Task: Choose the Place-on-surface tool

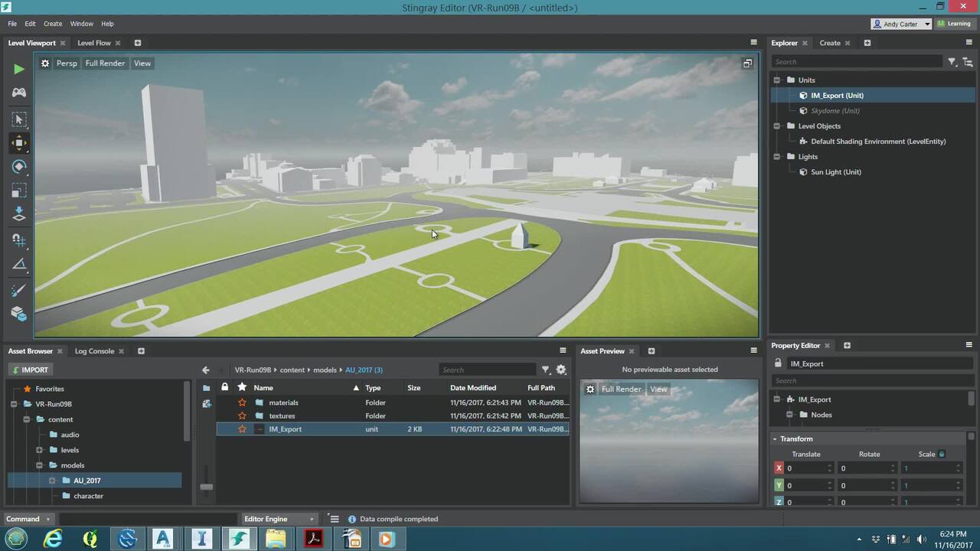Action: point(19,215)
